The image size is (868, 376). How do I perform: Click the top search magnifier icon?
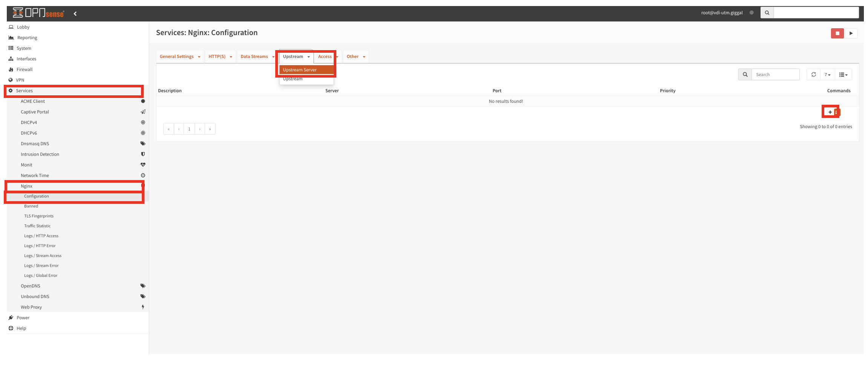click(767, 12)
